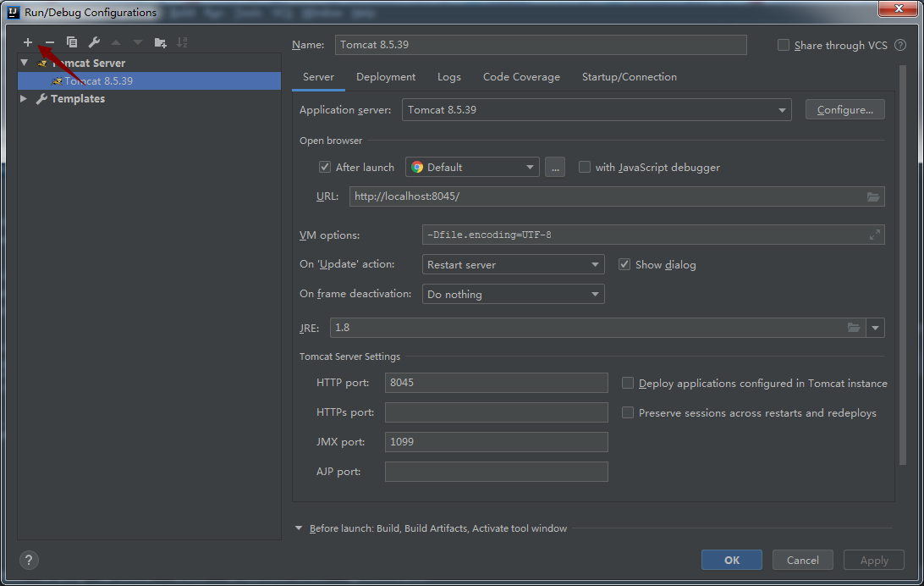Browse folder icon in the JRE field
Screen dimensions: 924x586
[x=853, y=327]
